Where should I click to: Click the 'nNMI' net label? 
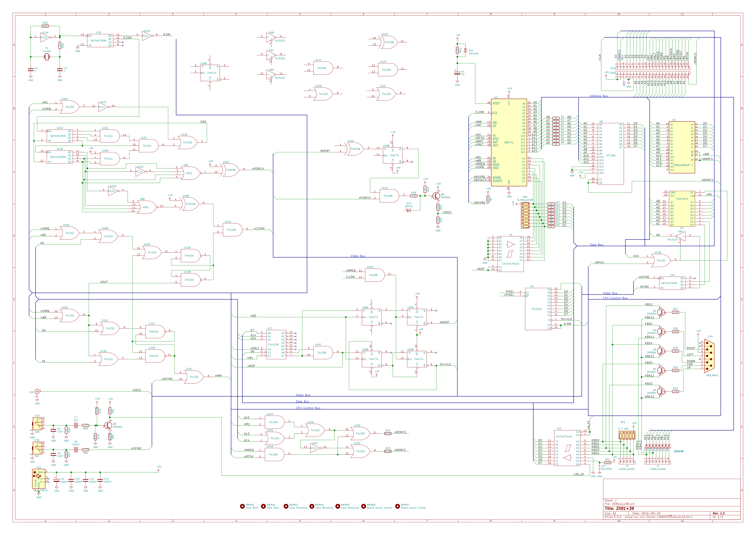coord(218,376)
